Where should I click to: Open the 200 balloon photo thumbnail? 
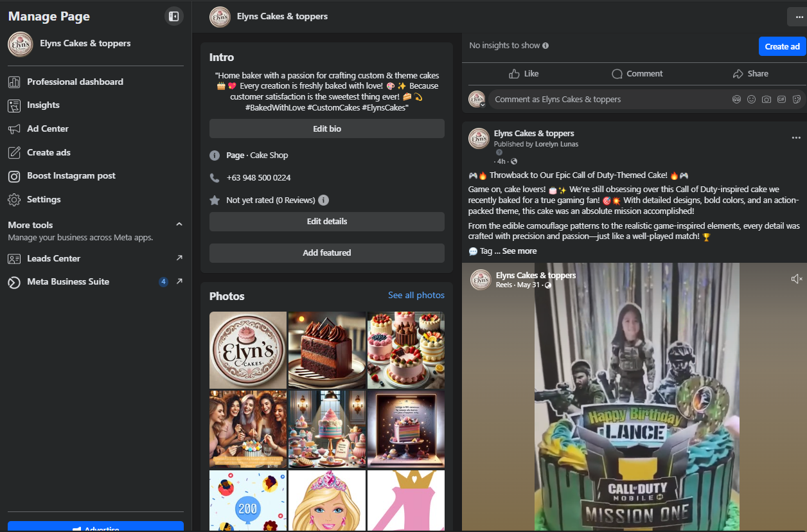point(248,501)
